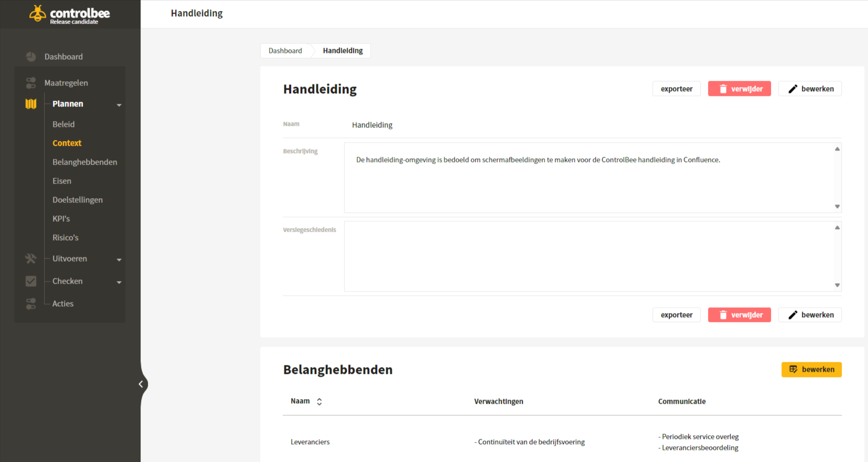Click the Dashboard pie chart icon
The height and width of the screenshot is (462, 868).
click(31, 57)
